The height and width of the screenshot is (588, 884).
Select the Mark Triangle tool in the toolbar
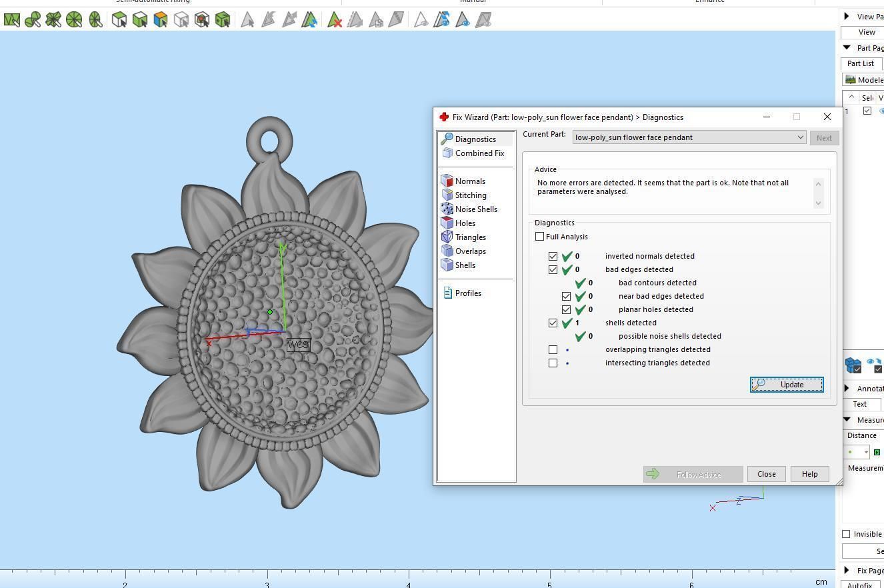(x=11, y=20)
